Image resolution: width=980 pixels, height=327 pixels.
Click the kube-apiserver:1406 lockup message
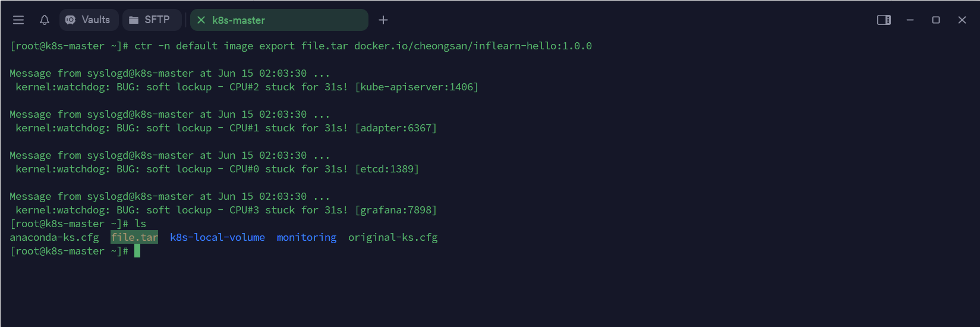pyautogui.click(x=416, y=87)
